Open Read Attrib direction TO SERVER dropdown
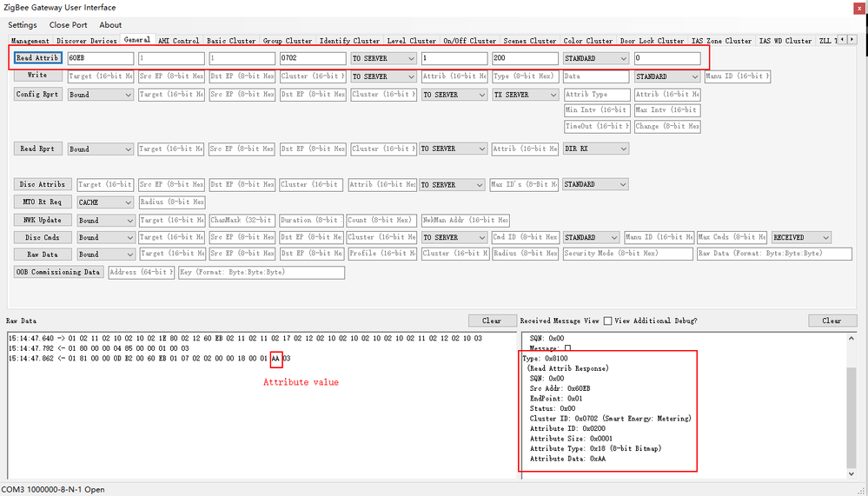 pos(384,59)
